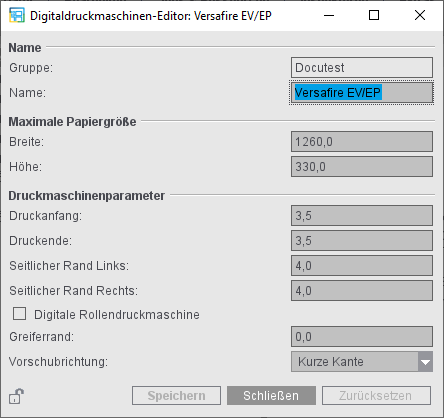This screenshot has height=418, width=444.
Task: Click the Breite field showing 1260,0
Action: point(362,142)
